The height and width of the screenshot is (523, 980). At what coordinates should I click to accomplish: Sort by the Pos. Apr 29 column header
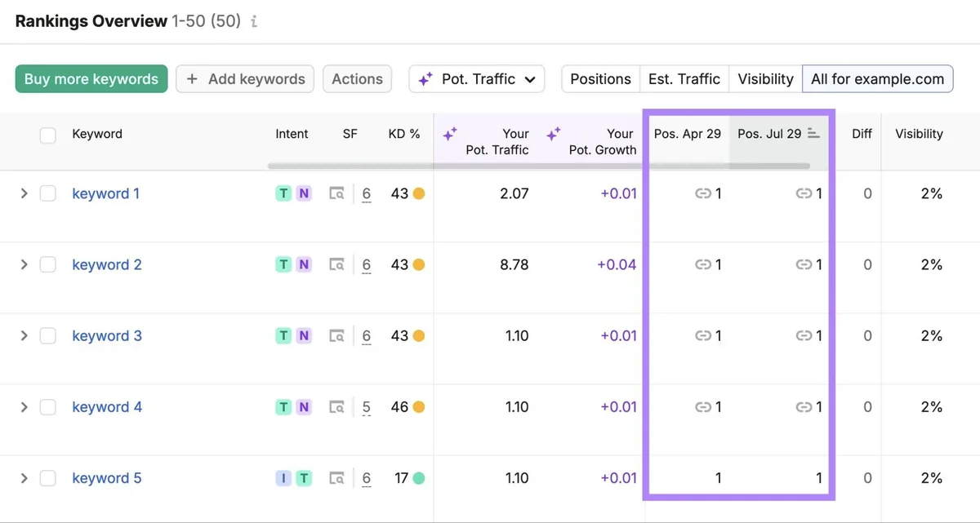(x=688, y=134)
